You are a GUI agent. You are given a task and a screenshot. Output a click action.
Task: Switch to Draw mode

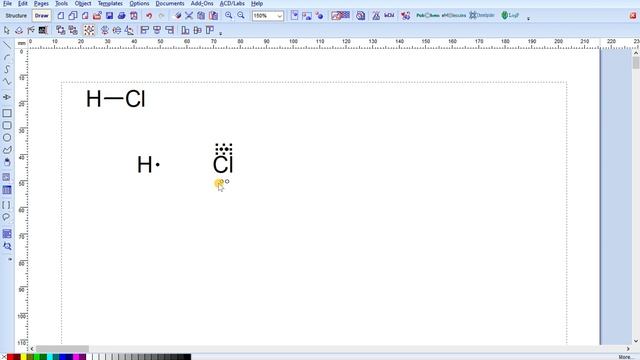tap(42, 16)
